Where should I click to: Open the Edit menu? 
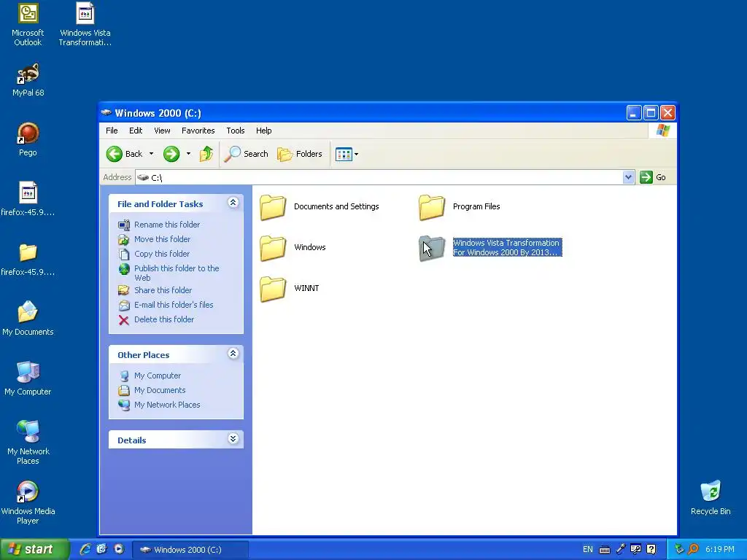click(x=136, y=131)
